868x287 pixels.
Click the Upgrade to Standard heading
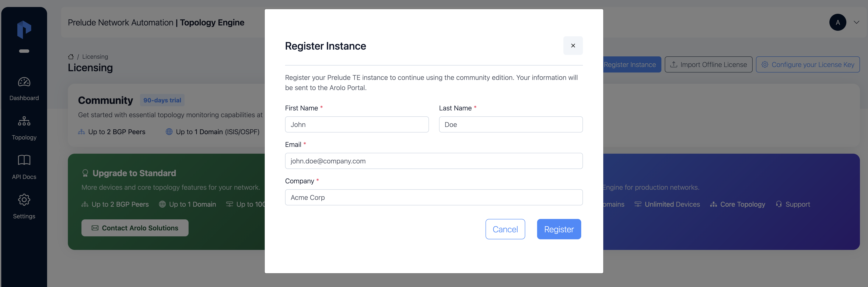[x=134, y=173]
